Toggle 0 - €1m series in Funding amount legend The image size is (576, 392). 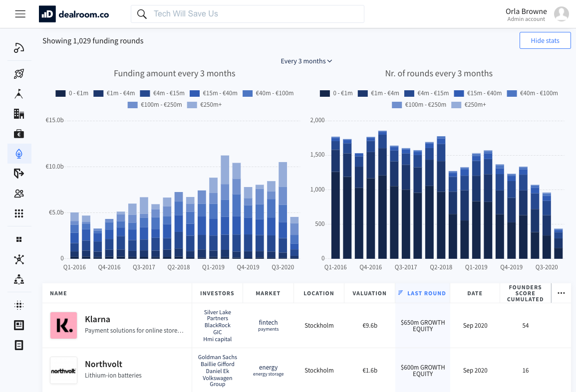click(x=72, y=93)
